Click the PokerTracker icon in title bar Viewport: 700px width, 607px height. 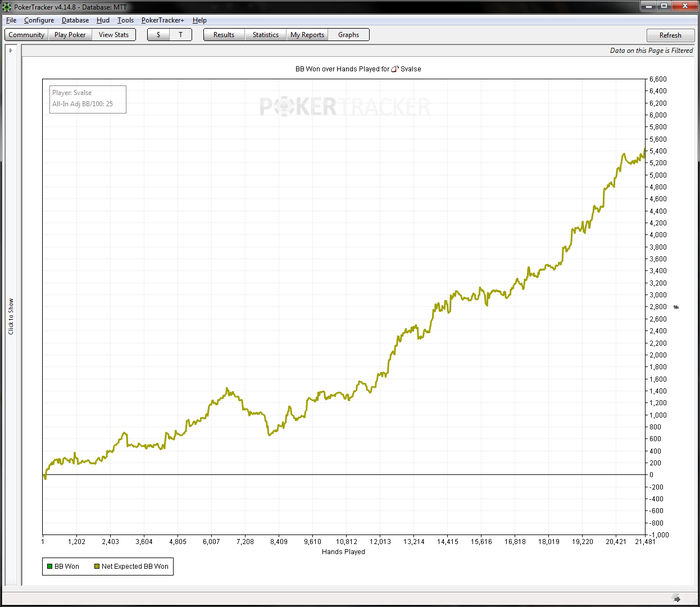(7, 7)
